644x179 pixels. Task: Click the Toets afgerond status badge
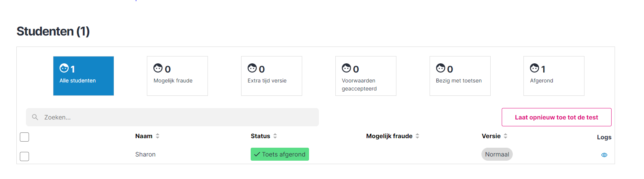point(280,154)
